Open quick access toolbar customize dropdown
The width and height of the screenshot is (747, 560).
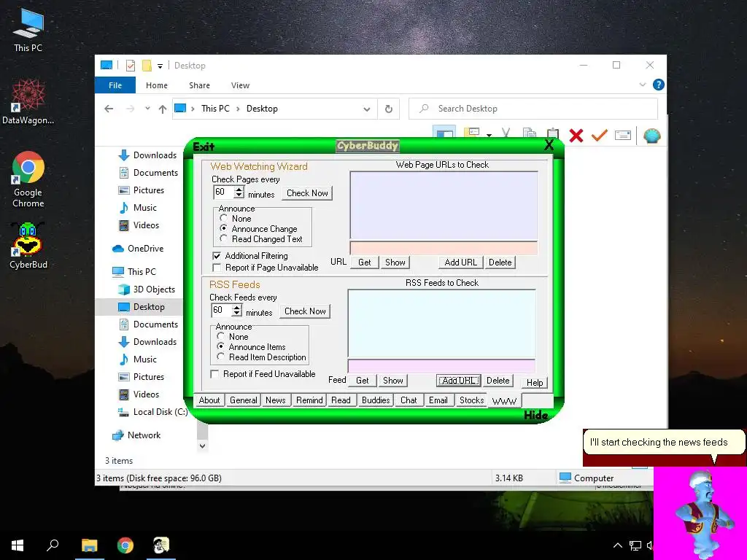coord(160,66)
